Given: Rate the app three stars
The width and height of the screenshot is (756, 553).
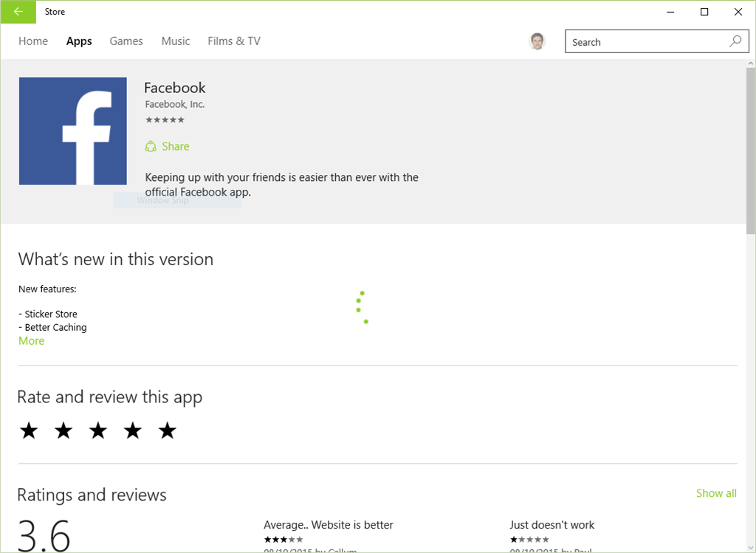Looking at the screenshot, I should [98, 430].
